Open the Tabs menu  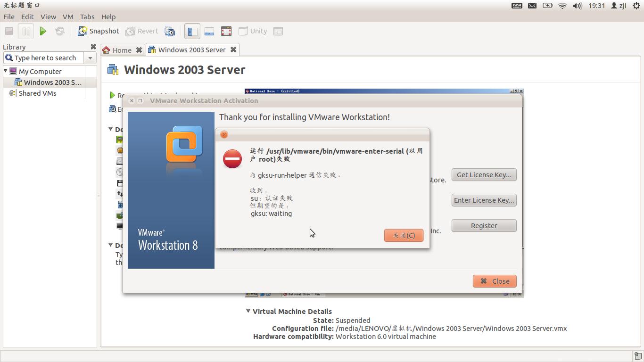click(x=87, y=16)
